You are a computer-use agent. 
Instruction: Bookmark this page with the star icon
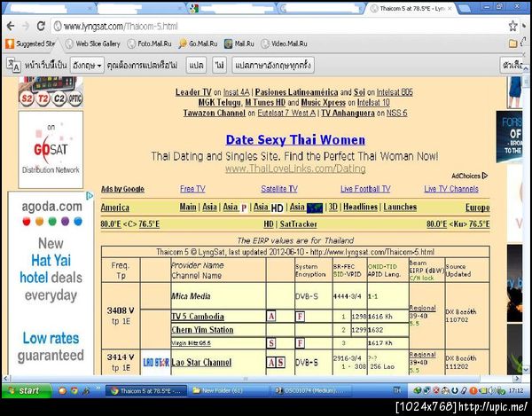point(512,26)
